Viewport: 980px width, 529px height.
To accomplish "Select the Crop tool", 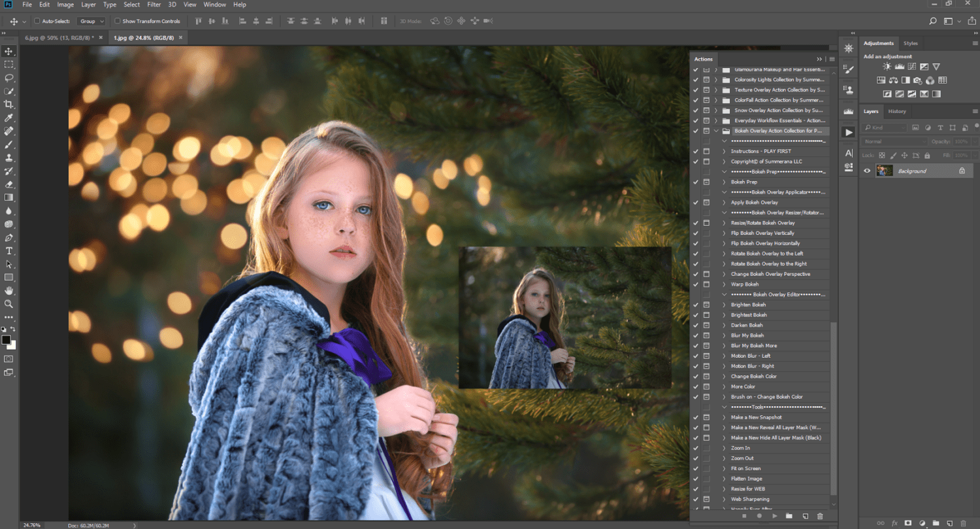I will (9, 105).
